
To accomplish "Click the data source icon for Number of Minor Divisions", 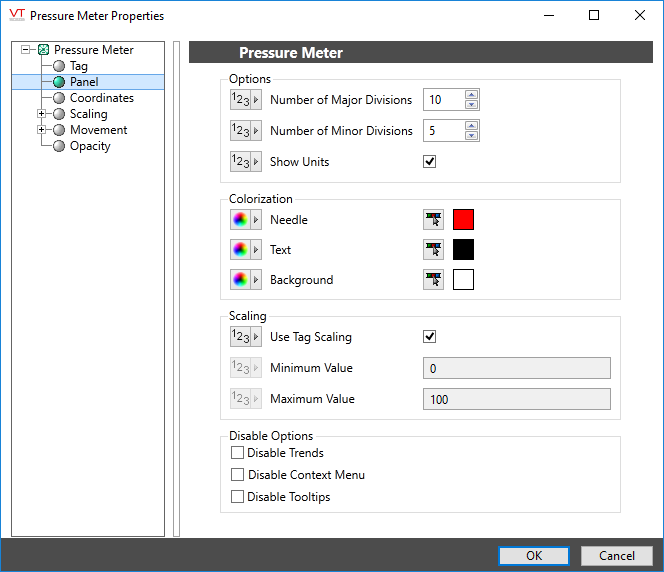I will pyautogui.click(x=245, y=131).
